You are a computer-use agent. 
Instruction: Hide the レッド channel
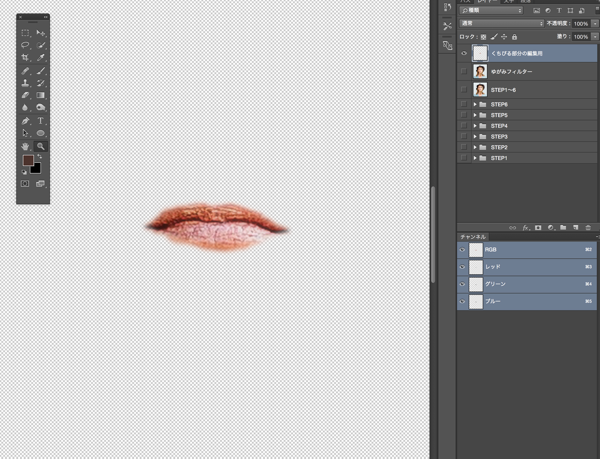[462, 267]
